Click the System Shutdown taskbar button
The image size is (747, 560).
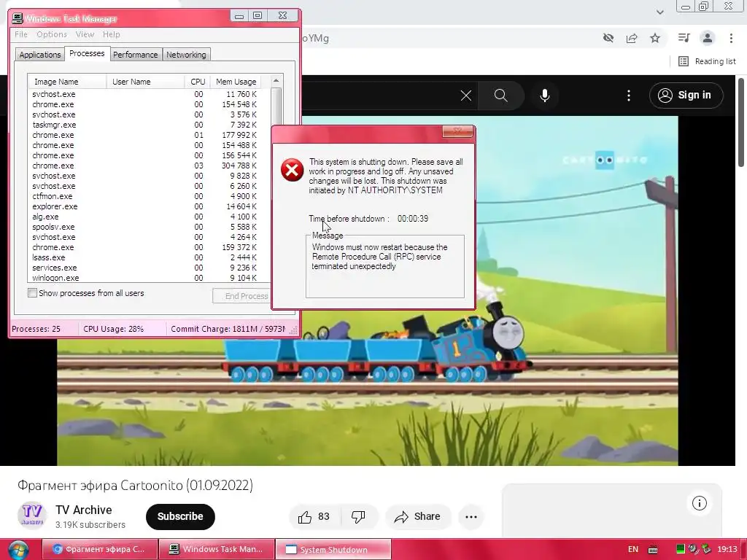(x=333, y=550)
